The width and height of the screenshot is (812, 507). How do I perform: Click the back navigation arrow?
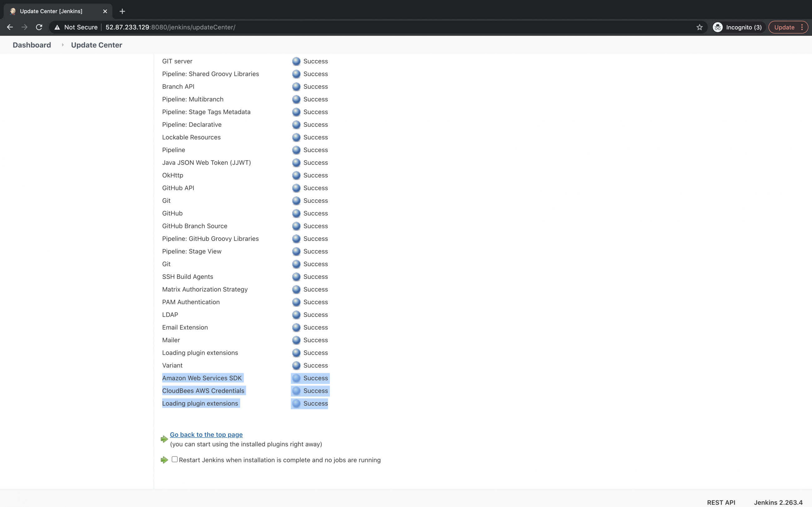pyautogui.click(x=9, y=27)
